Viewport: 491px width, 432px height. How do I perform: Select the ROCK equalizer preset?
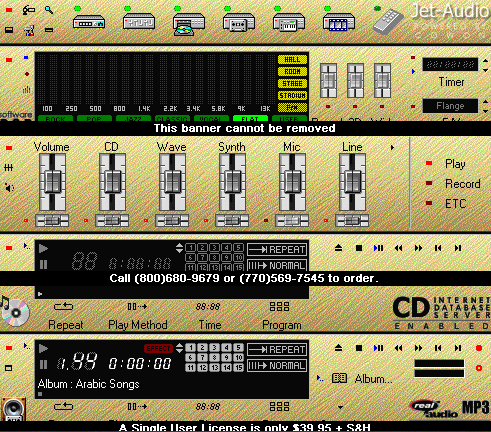(55, 118)
